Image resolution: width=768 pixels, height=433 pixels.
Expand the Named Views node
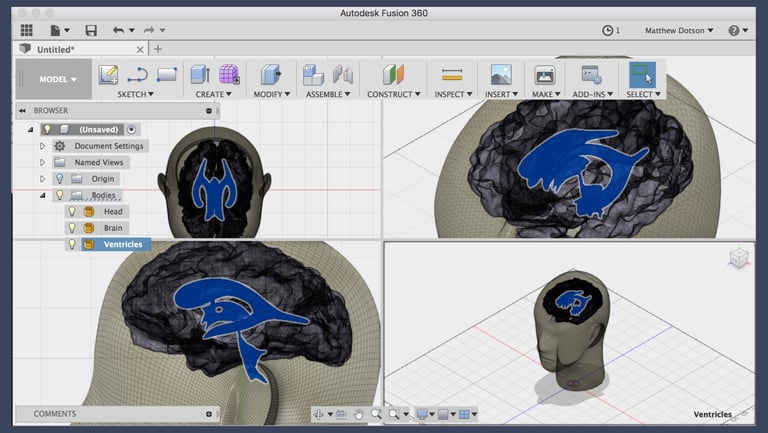click(42, 162)
